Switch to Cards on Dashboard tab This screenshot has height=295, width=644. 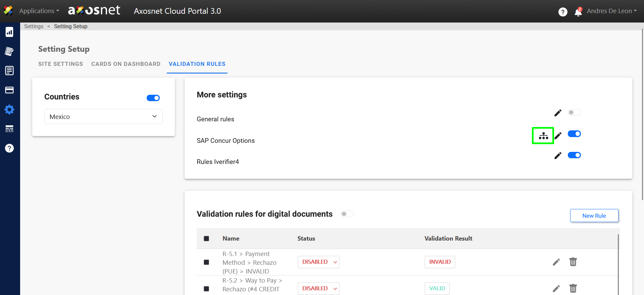point(126,64)
